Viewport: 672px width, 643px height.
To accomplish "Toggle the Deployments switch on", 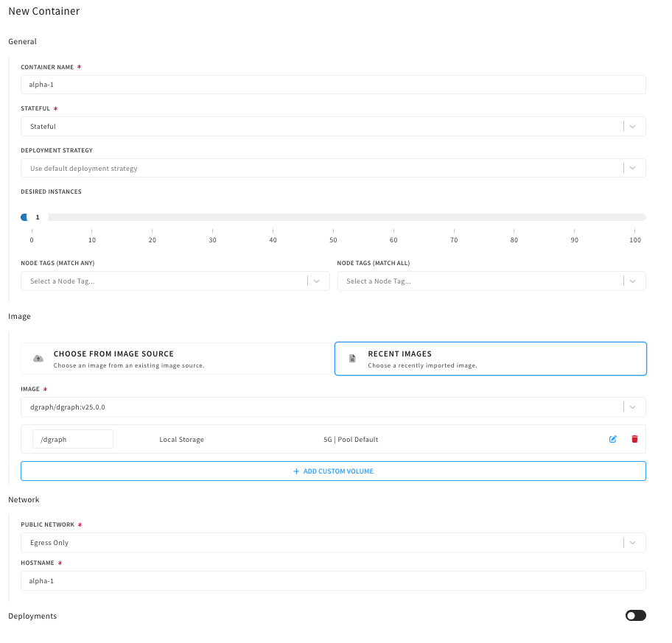I will [x=635, y=615].
